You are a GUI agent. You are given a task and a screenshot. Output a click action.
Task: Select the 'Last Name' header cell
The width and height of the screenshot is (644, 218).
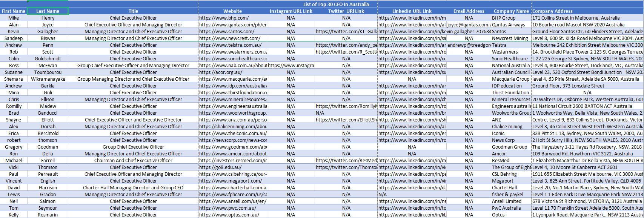tap(48, 11)
